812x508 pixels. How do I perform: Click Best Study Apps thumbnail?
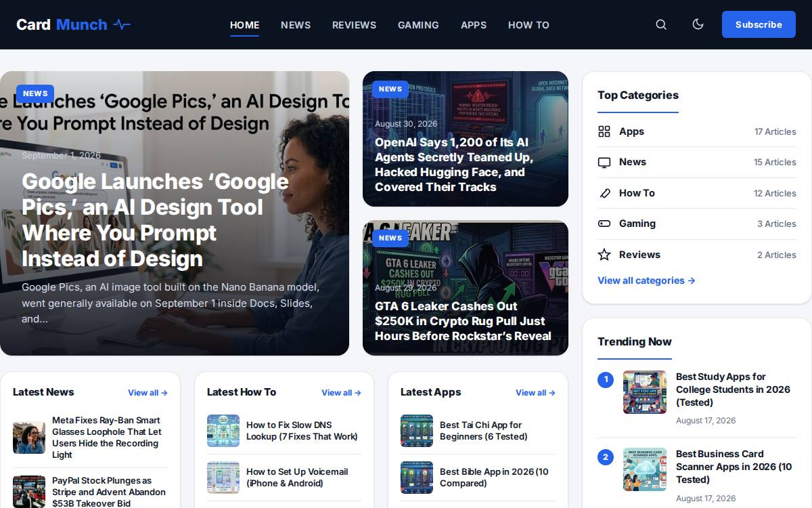click(645, 392)
